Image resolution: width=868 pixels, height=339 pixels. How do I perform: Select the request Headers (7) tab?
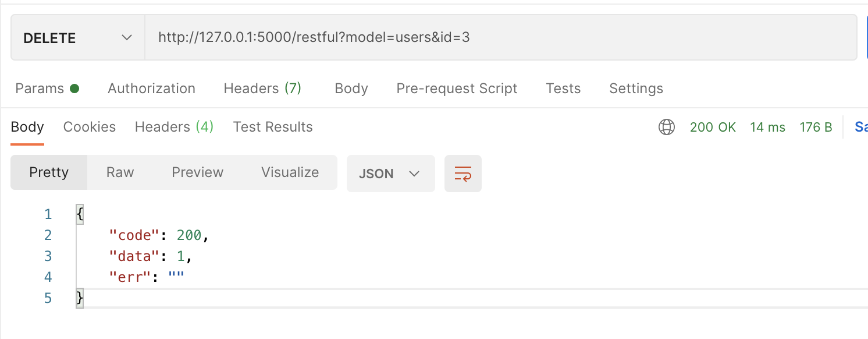click(x=262, y=89)
